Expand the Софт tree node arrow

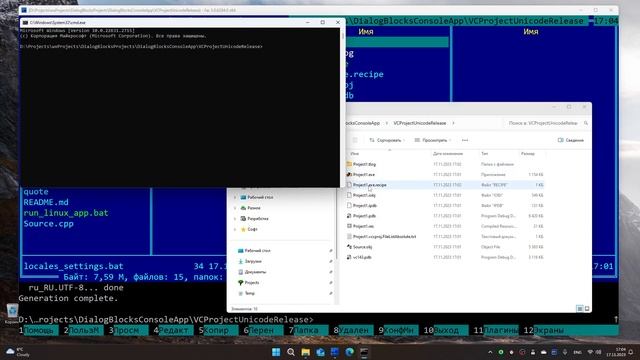pos(235,229)
